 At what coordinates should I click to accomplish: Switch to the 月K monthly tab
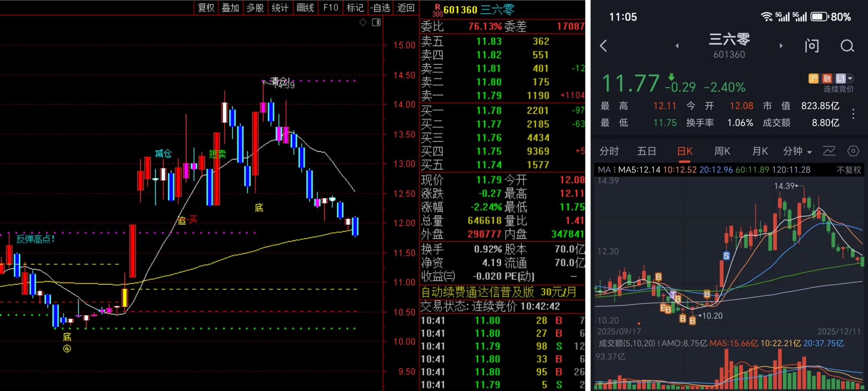pos(760,151)
